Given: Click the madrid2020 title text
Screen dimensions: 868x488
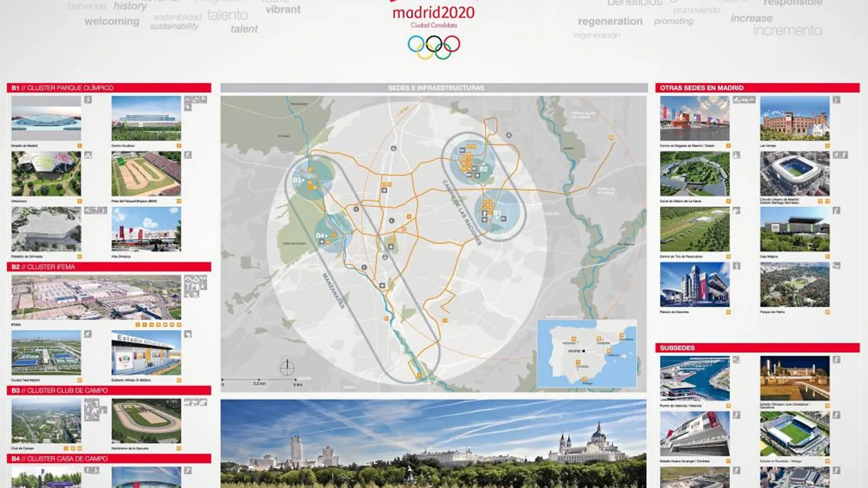Looking at the screenshot, I should 434,12.
